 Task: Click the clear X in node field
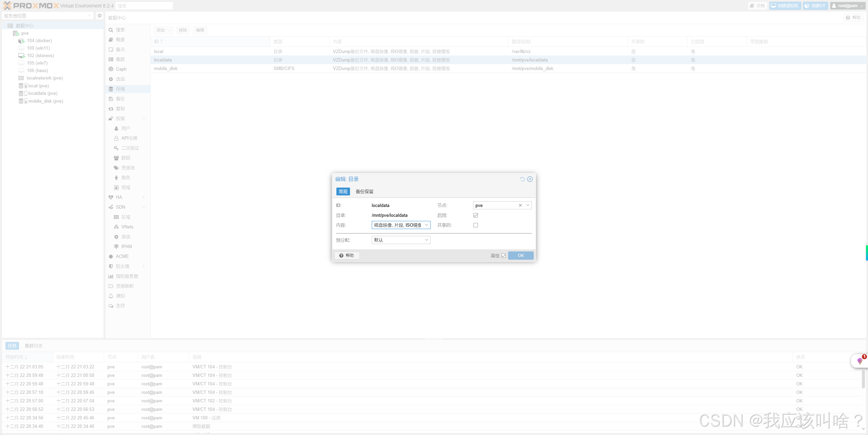pyautogui.click(x=520, y=205)
